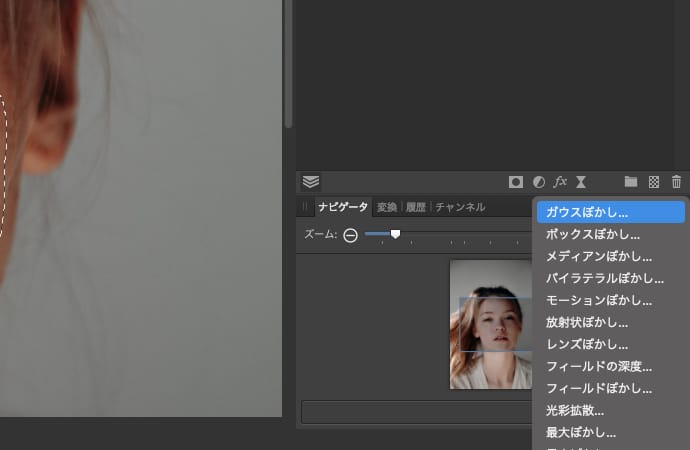Create a group with the folder icon
The width and height of the screenshot is (690, 450).
[x=631, y=182]
